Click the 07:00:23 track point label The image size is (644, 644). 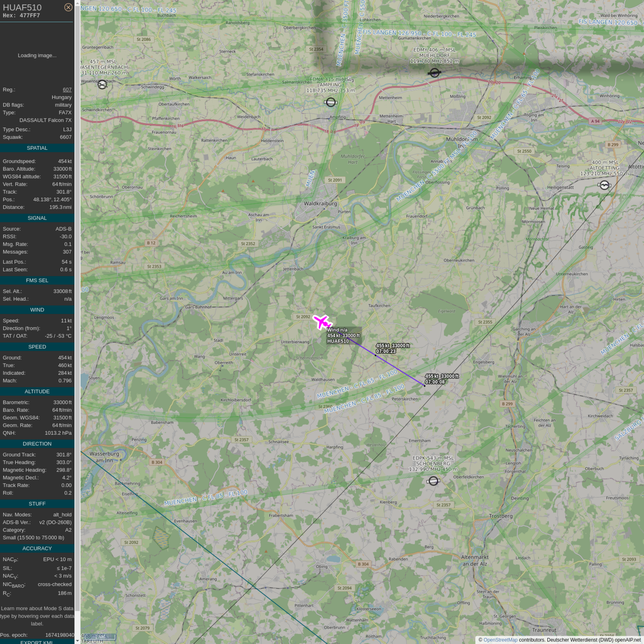[386, 352]
